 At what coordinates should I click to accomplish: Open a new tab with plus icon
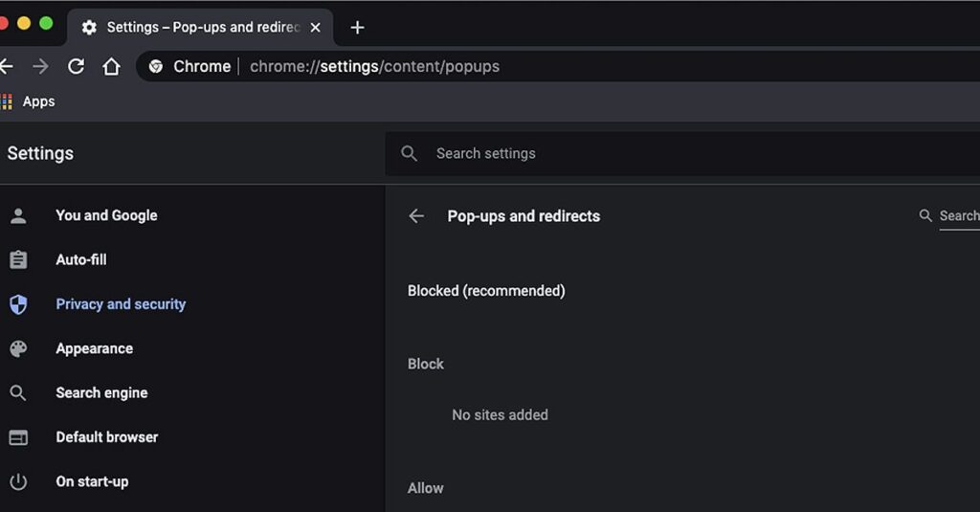(358, 28)
